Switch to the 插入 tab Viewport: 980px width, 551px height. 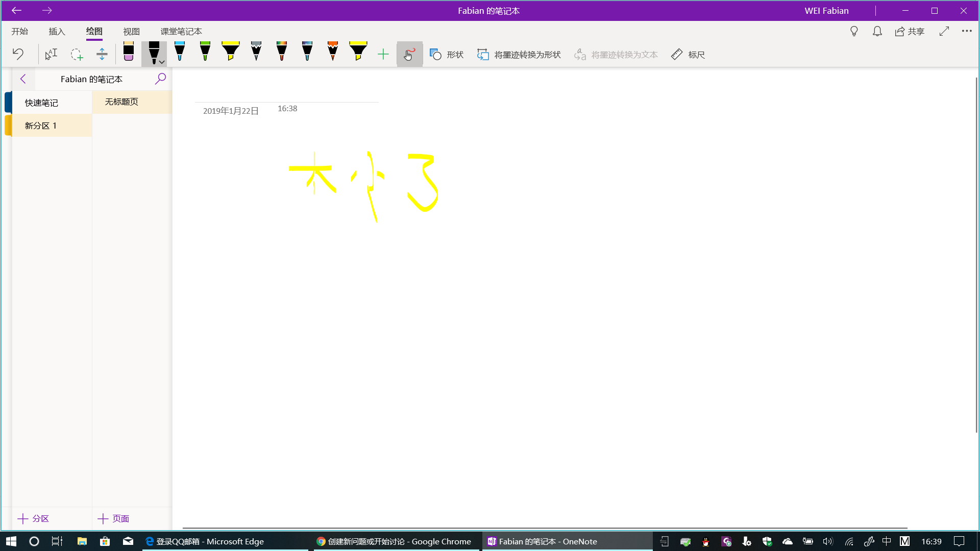[x=57, y=32]
